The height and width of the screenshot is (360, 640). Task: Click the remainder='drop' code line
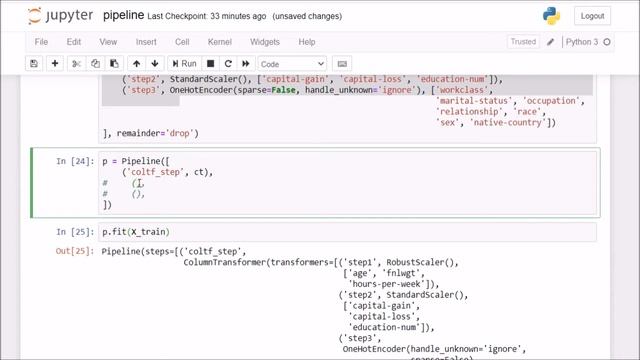click(151, 133)
